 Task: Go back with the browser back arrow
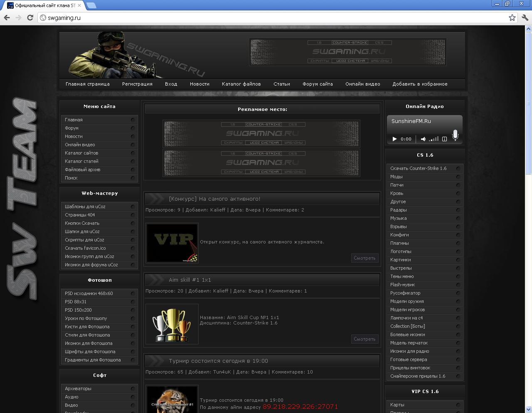pyautogui.click(x=7, y=17)
